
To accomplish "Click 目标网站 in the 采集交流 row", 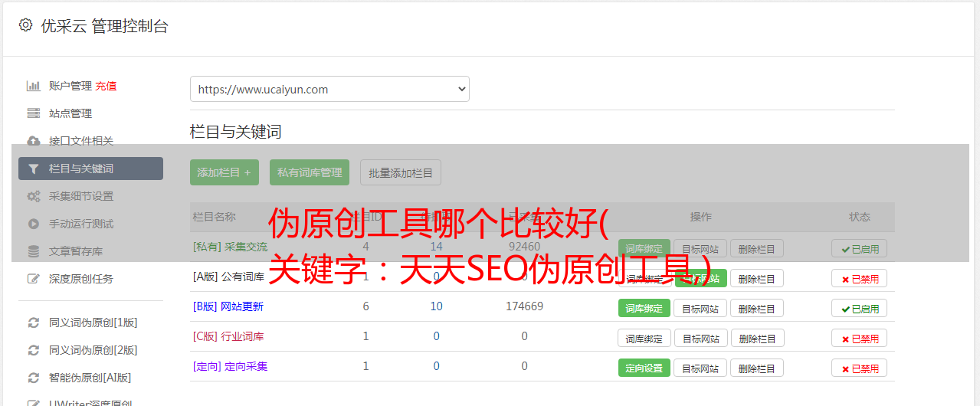I will 700,248.
